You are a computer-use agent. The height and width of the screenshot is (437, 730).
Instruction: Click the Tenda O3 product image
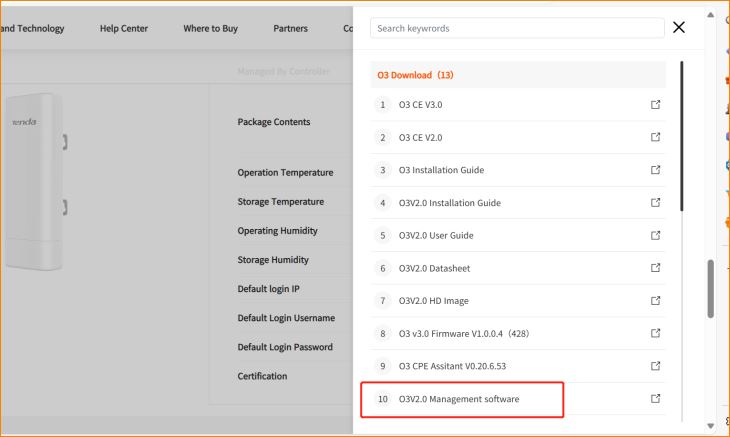coord(35,180)
